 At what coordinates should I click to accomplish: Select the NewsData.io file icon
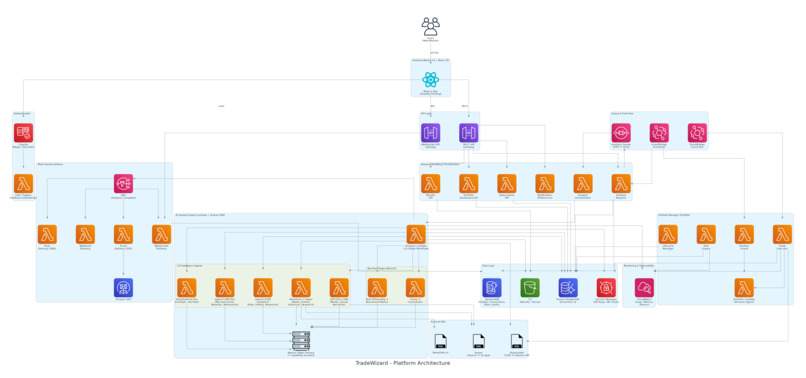click(441, 341)
